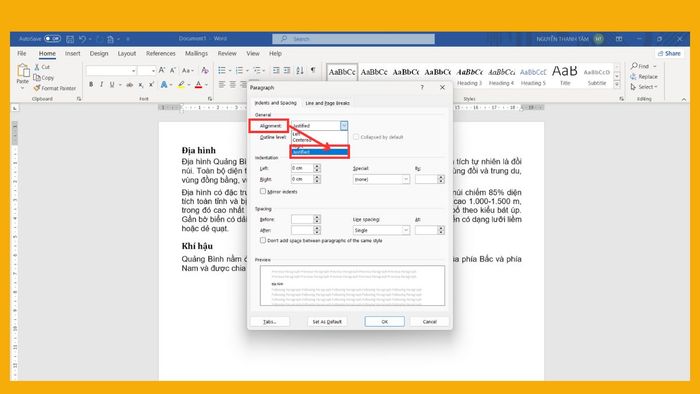Open the Select dropdown in Editing group
Viewport: 700px width, 394px height.
point(644,87)
